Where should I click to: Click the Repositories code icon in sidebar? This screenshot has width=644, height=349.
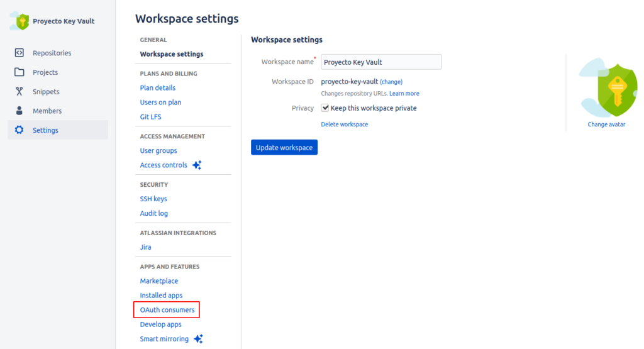[x=19, y=53]
